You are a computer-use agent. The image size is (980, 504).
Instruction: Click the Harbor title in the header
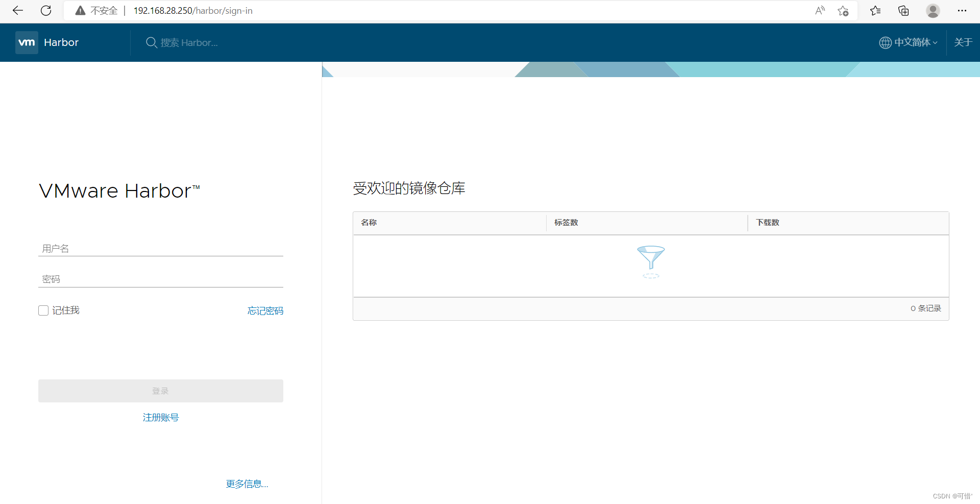click(x=61, y=42)
